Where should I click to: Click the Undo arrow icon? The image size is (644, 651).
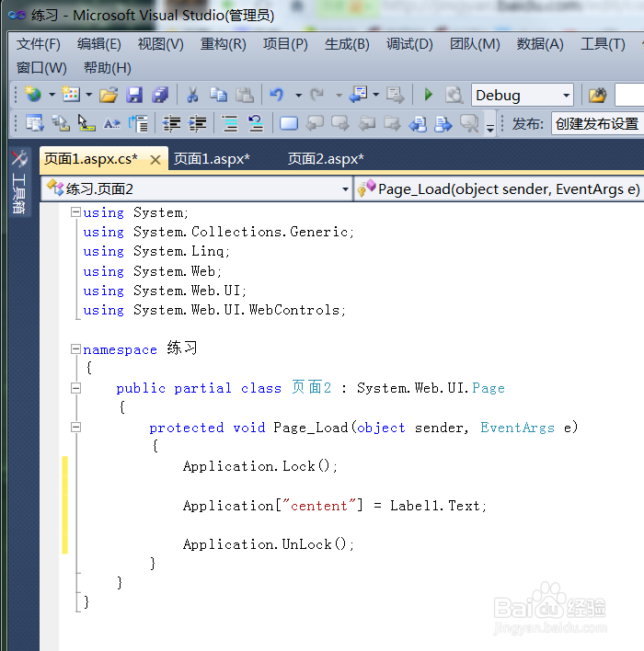[x=277, y=95]
